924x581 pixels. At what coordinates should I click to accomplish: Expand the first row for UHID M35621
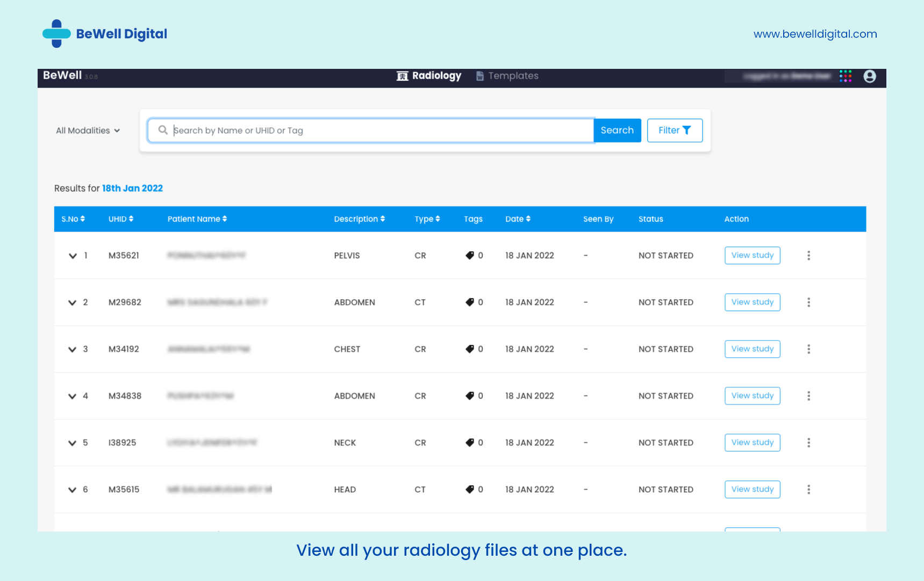coord(73,256)
